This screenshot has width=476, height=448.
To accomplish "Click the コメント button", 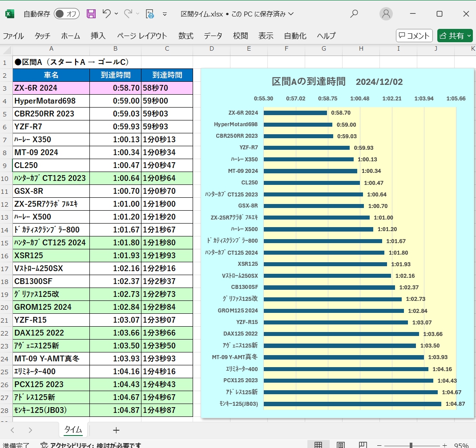I will [414, 36].
